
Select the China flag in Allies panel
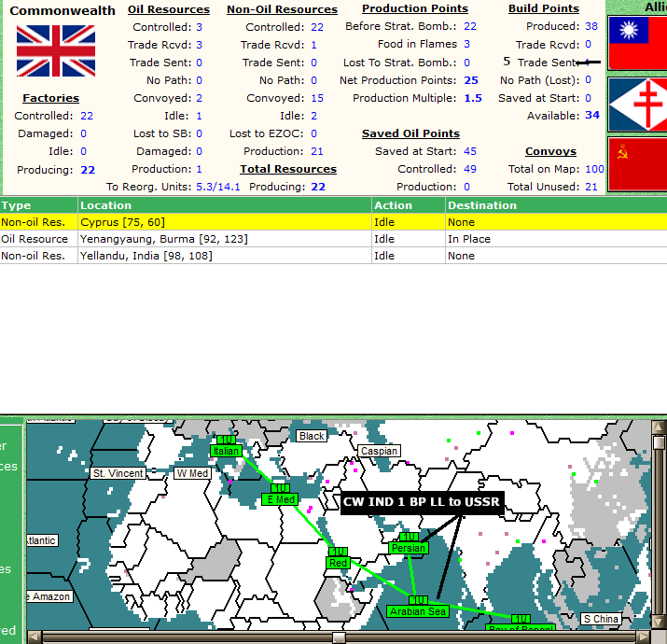(x=637, y=44)
